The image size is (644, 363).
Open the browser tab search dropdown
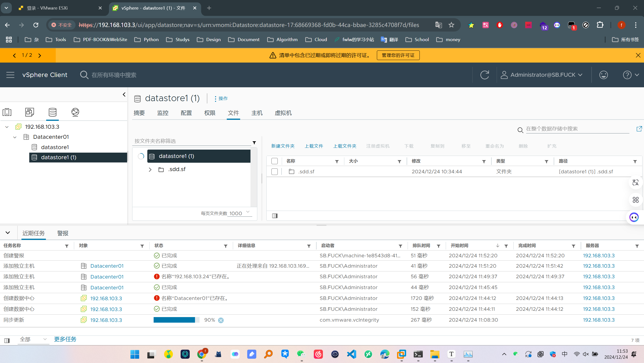click(6, 8)
